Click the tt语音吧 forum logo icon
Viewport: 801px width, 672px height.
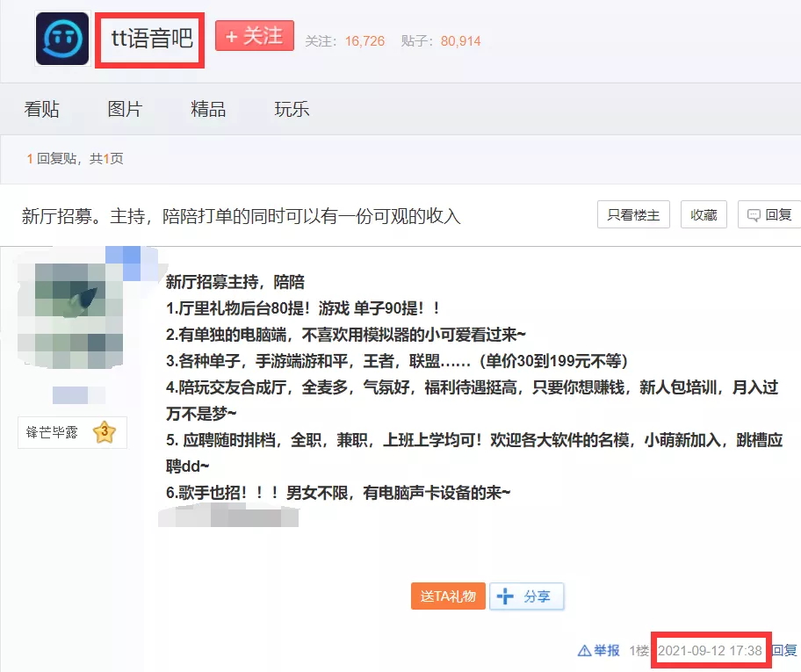click(62, 39)
